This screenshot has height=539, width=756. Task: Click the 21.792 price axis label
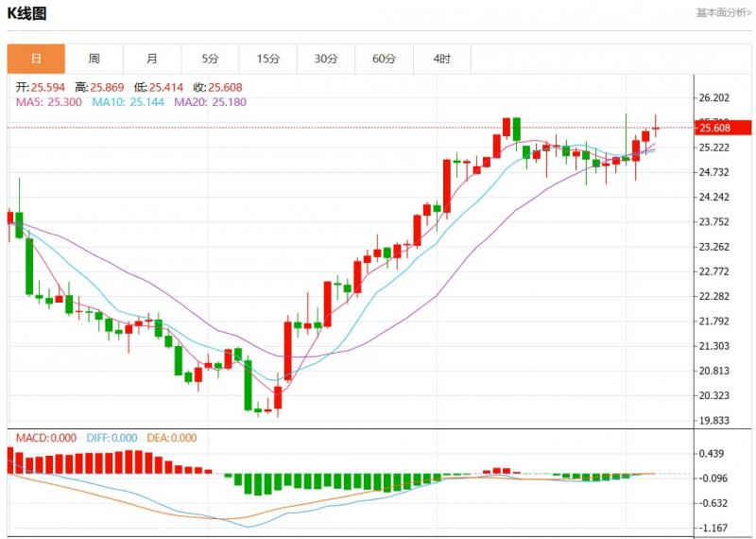tap(714, 322)
